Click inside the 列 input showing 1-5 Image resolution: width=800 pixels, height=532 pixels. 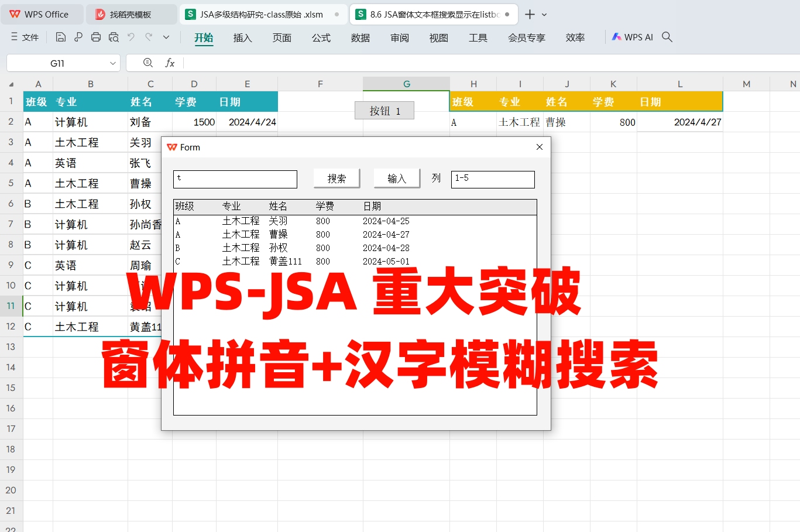tap(492, 179)
